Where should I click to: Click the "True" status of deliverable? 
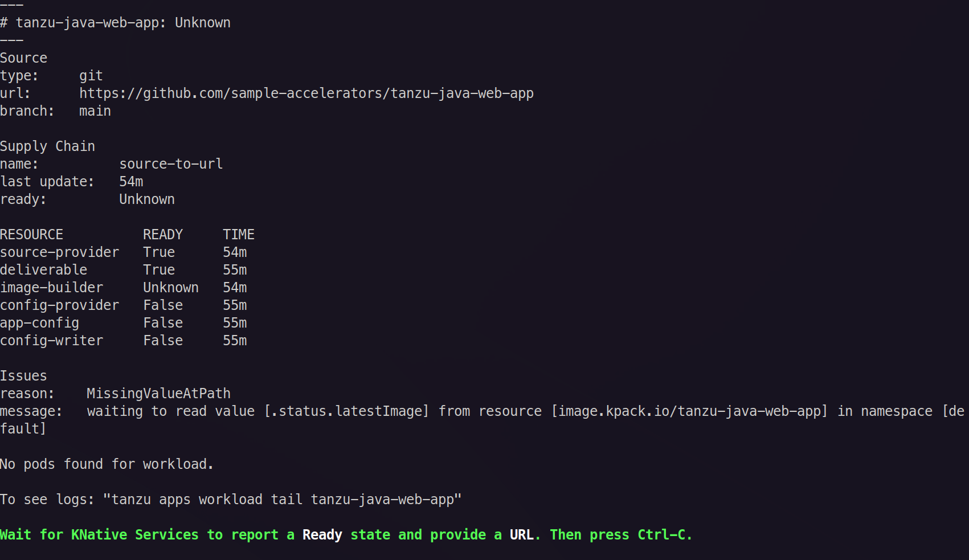point(159,270)
